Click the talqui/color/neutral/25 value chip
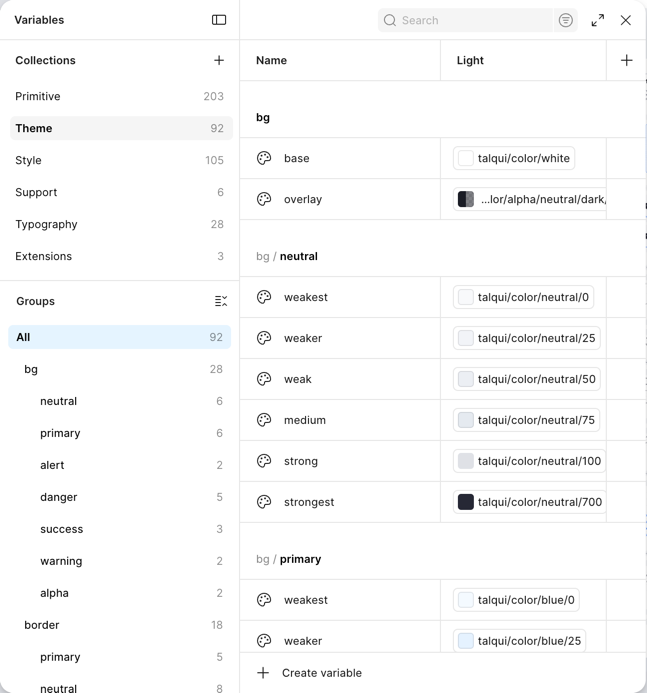This screenshot has width=647, height=693. 527,338
